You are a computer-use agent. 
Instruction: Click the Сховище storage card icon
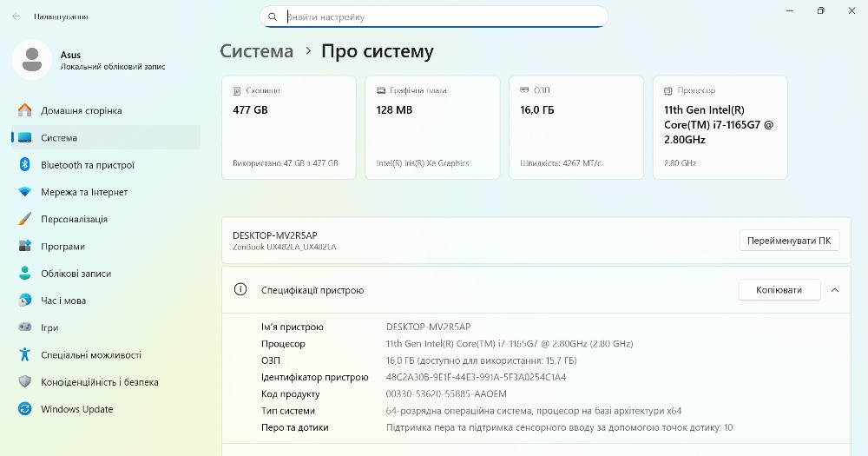[x=237, y=90]
